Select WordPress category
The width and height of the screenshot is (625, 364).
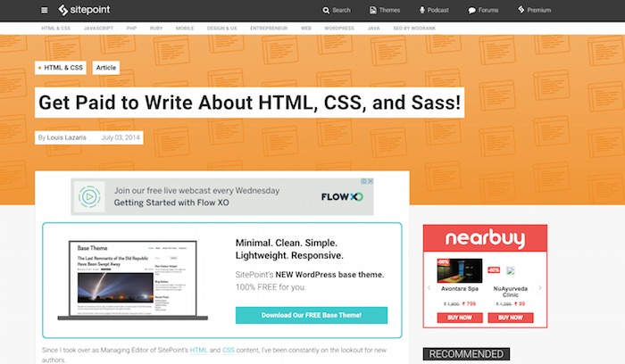[339, 29]
